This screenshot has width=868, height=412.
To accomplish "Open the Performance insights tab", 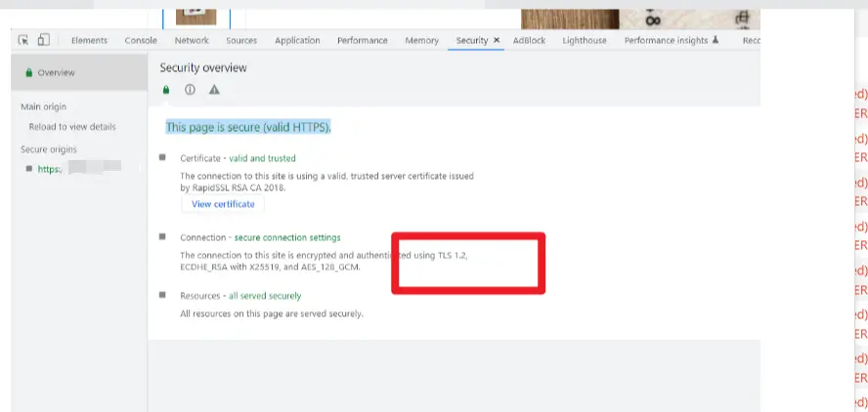I will pyautogui.click(x=666, y=40).
